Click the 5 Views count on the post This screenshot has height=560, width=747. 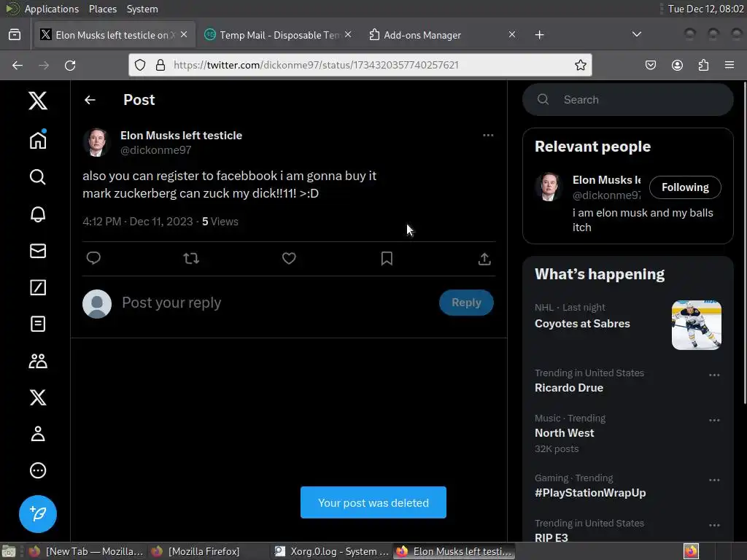point(220,222)
